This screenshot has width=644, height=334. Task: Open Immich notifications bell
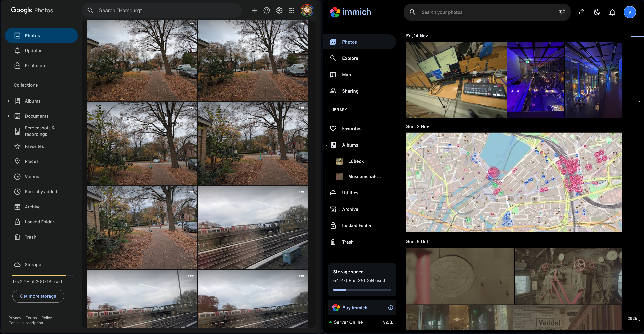pyautogui.click(x=612, y=12)
